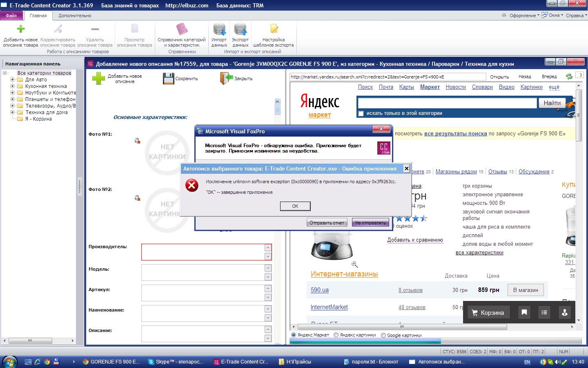The width and height of the screenshot is (588, 368).
Task: Click the Не отправлять button
Action: pyautogui.click(x=370, y=223)
